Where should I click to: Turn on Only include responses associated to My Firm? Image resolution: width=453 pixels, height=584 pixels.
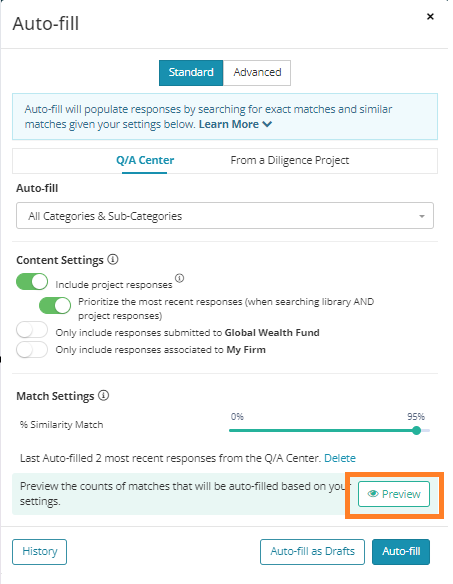[32, 349]
